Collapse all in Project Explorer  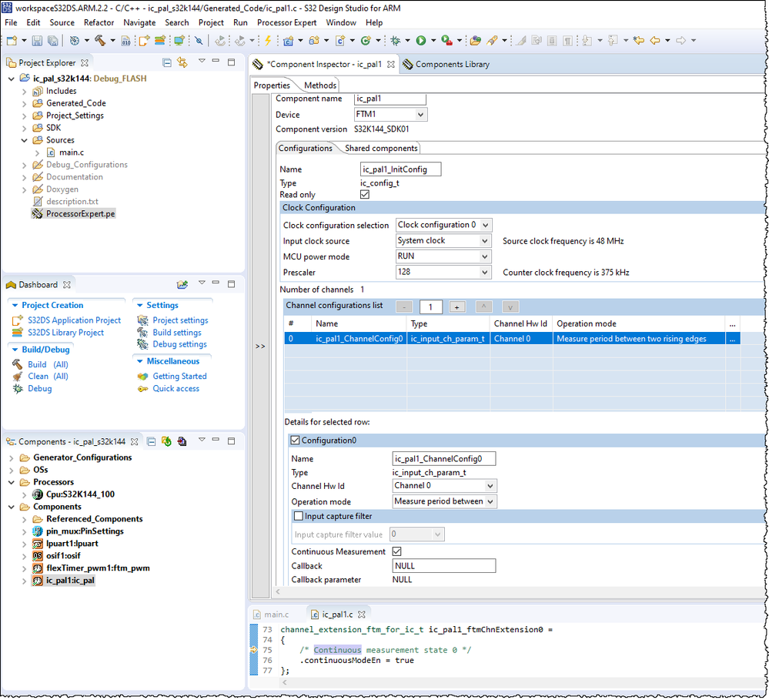tap(167, 62)
